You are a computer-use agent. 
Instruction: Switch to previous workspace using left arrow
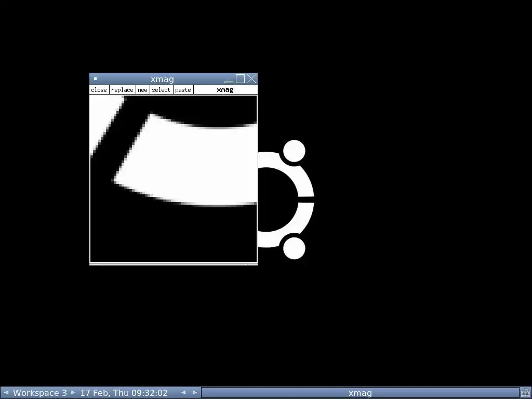tap(6, 393)
